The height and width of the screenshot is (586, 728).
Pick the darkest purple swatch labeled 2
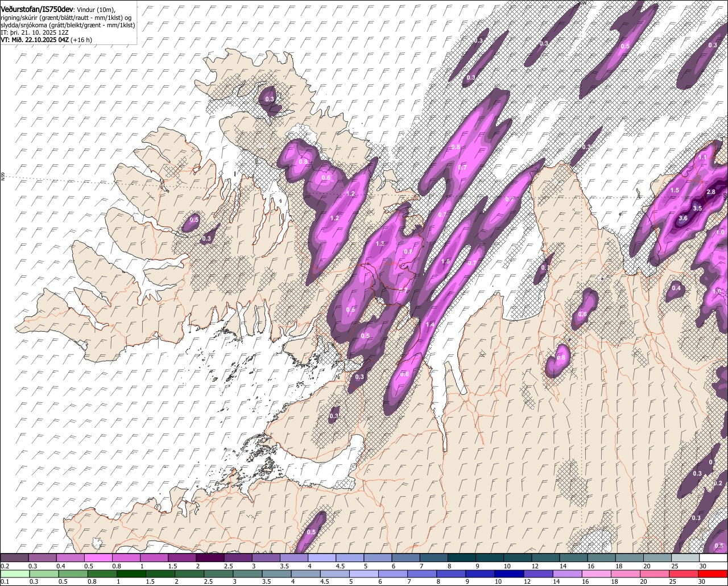point(210,558)
